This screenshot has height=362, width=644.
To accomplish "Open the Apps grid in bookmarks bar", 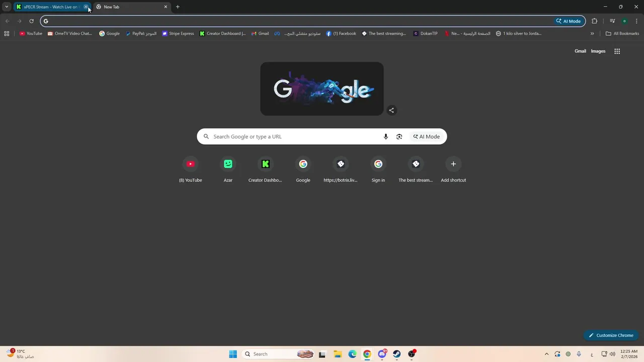I will click(x=7, y=34).
